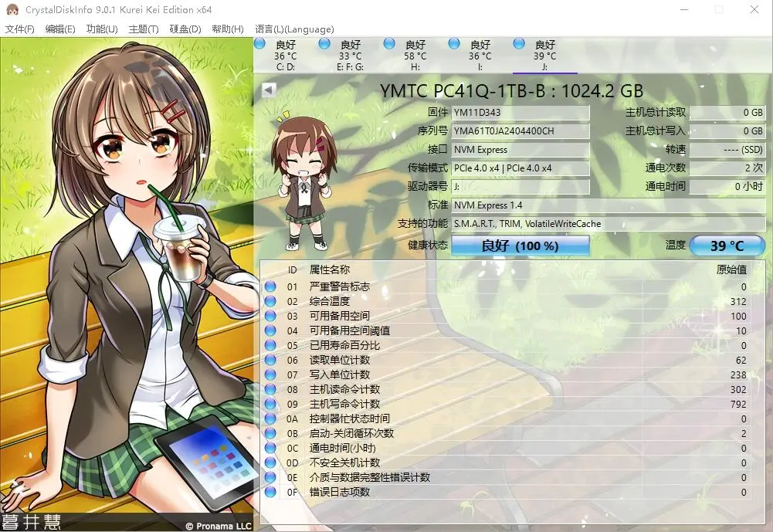
Task: Click the blue status orb for H: drive
Action: tap(389, 43)
